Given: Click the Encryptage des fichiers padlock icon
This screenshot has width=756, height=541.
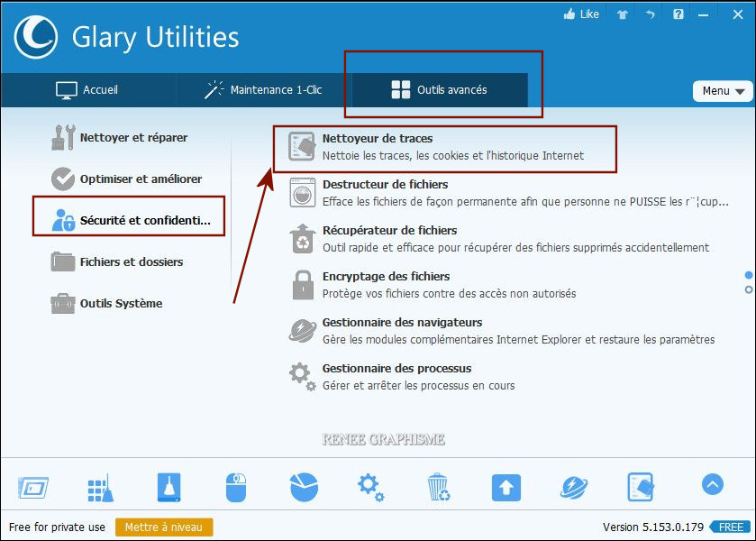Looking at the screenshot, I should tap(303, 285).
